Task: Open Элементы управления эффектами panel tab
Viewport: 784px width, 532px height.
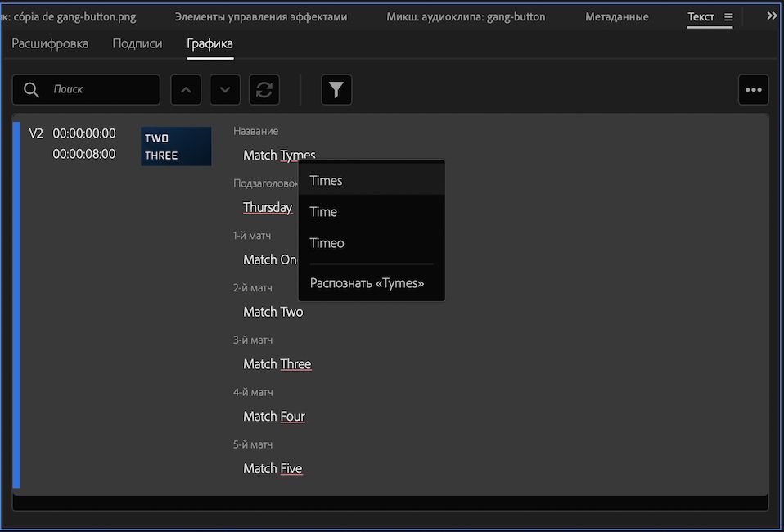Action: (261, 17)
